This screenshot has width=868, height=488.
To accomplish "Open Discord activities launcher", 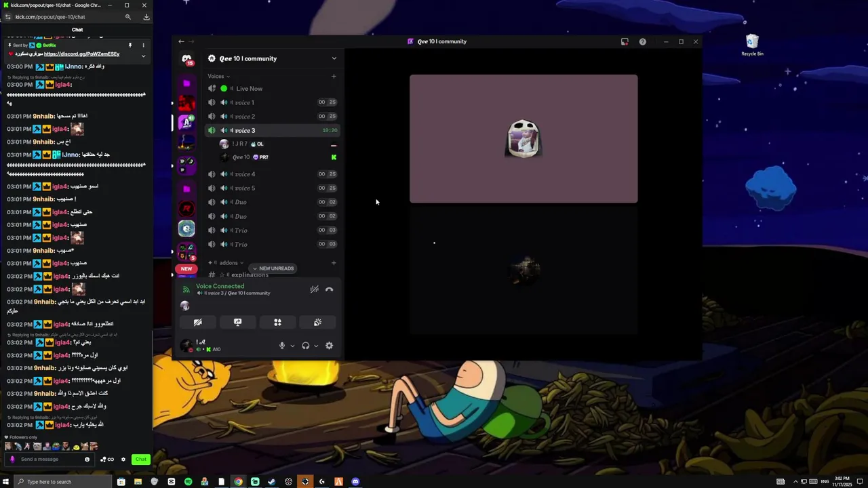I will [x=277, y=323].
